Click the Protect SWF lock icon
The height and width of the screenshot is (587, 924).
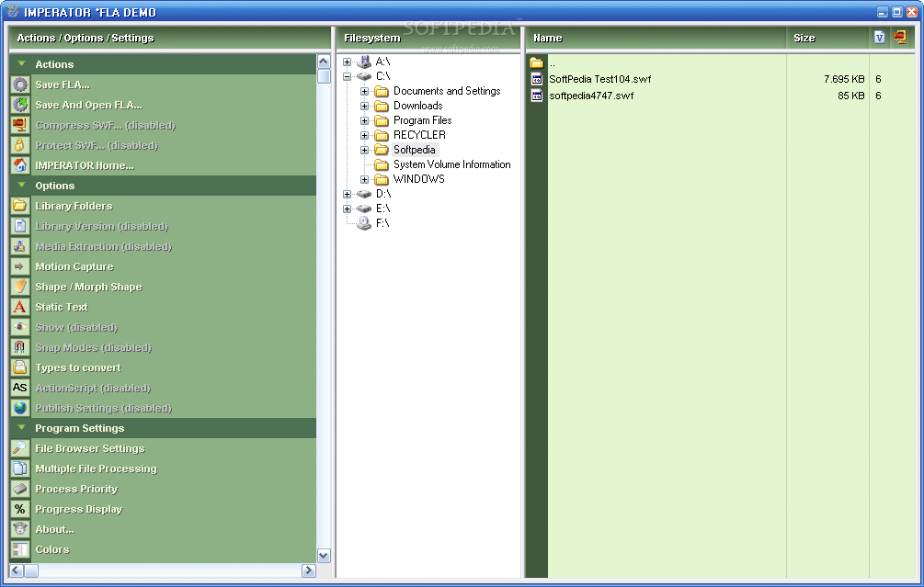pyautogui.click(x=20, y=145)
